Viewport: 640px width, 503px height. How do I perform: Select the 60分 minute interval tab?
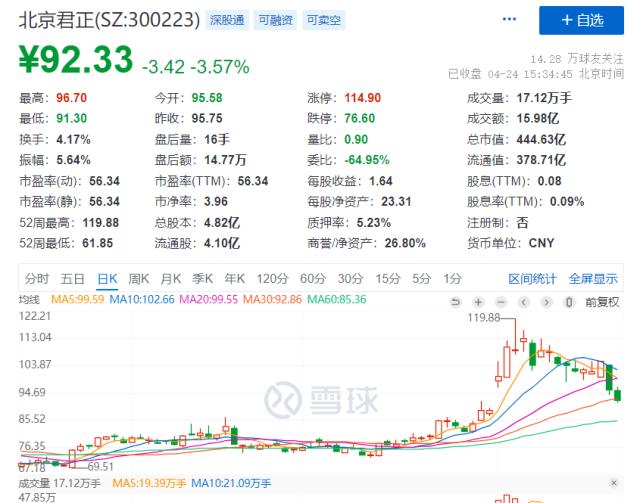(312, 278)
